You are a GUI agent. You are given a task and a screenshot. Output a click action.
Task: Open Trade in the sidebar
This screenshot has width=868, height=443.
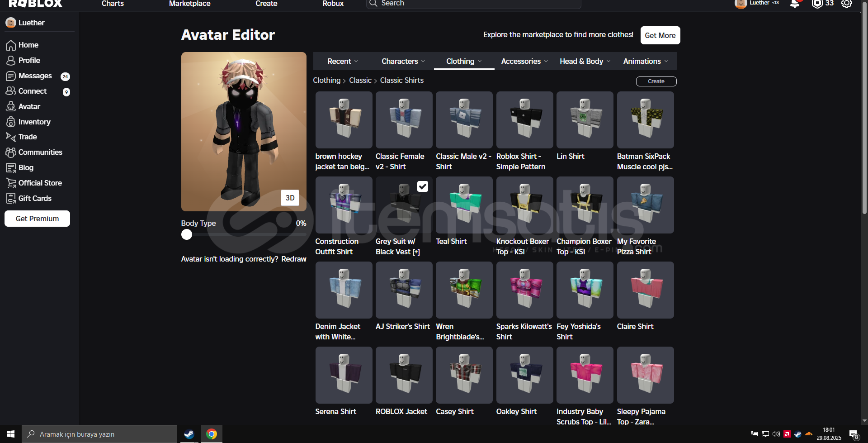point(27,137)
